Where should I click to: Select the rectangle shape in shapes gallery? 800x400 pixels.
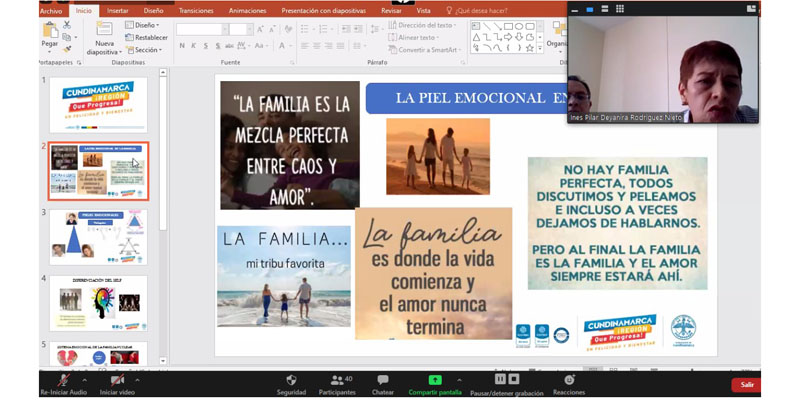tap(508, 27)
